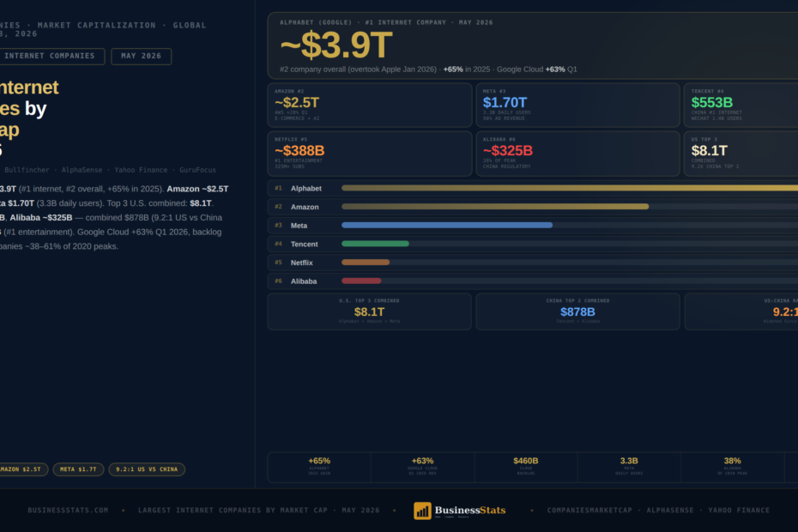Click the 3.3B Meta daily users stat
The image size is (798, 532).
pyautogui.click(x=629, y=467)
